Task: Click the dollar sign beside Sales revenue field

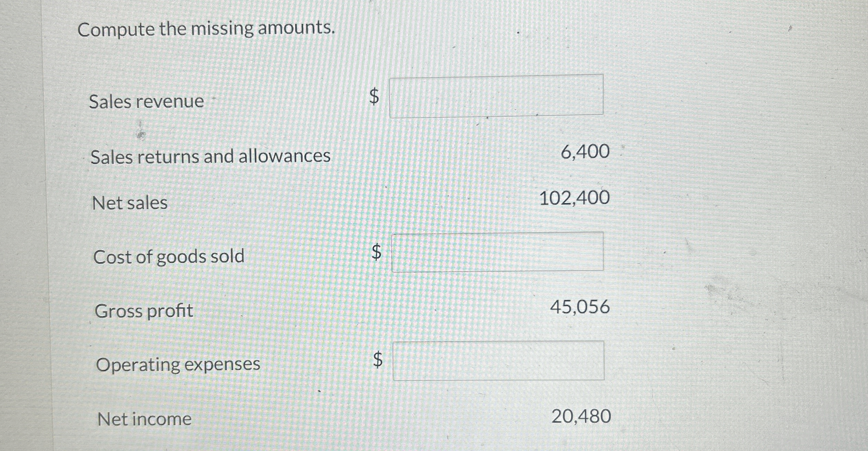Action: pyautogui.click(x=374, y=96)
